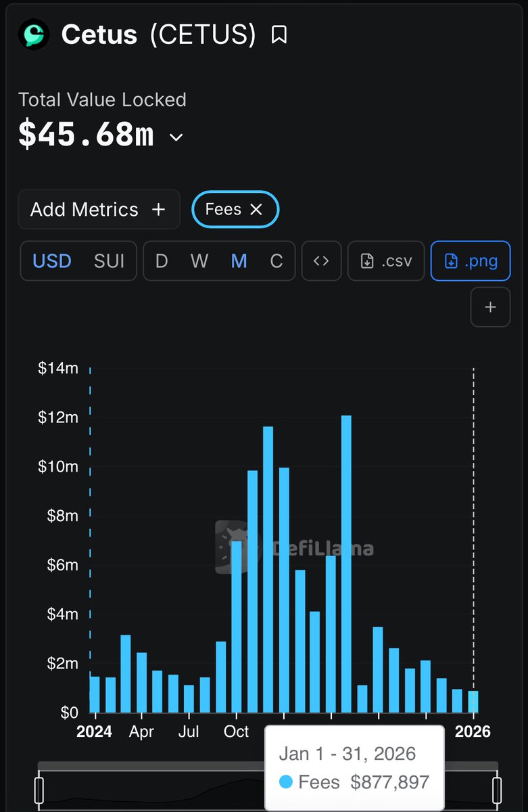The width and height of the screenshot is (528, 812).
Task: Expand the TVL value dropdown chevron
Action: [176, 137]
